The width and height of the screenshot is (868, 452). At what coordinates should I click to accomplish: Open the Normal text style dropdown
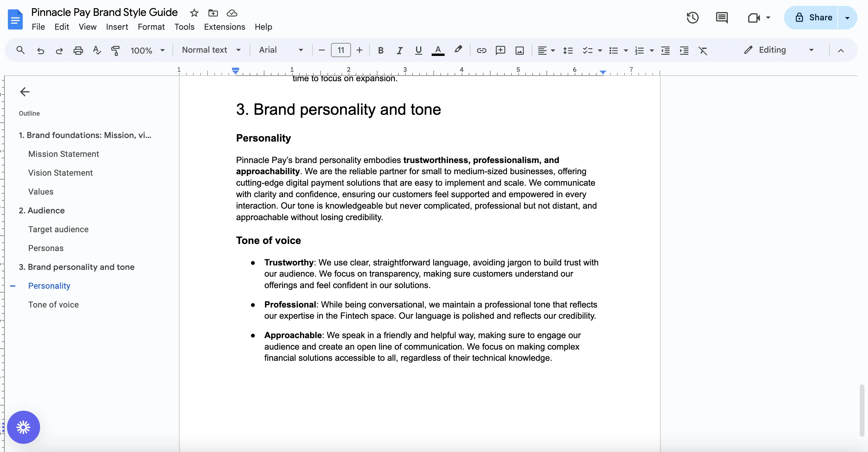click(211, 50)
